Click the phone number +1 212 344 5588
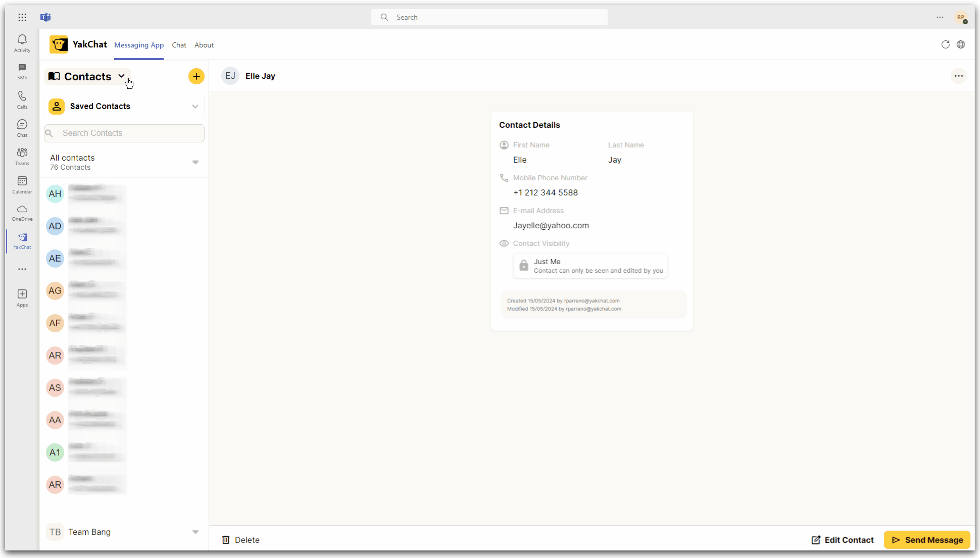Viewport: 980px width, 558px height. click(x=546, y=192)
